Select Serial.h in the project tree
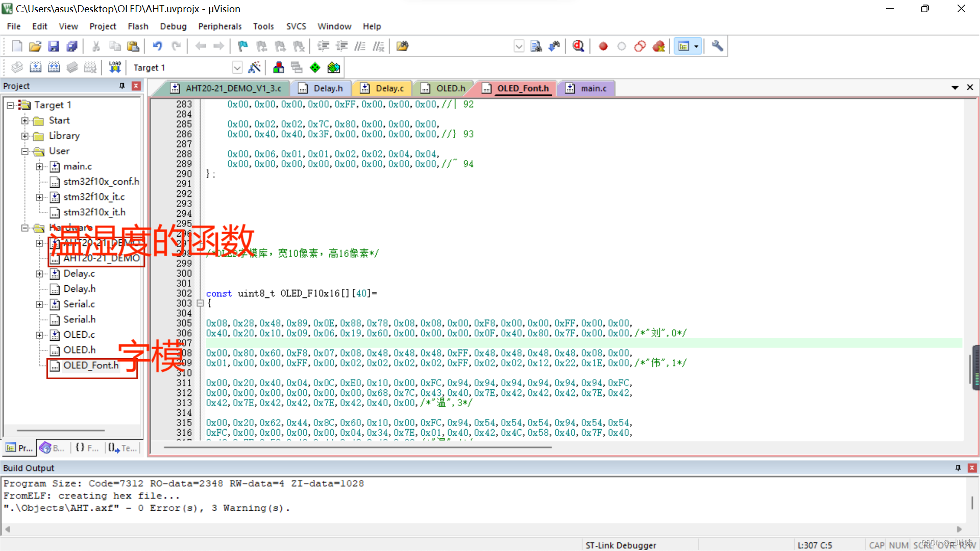 [x=79, y=319]
